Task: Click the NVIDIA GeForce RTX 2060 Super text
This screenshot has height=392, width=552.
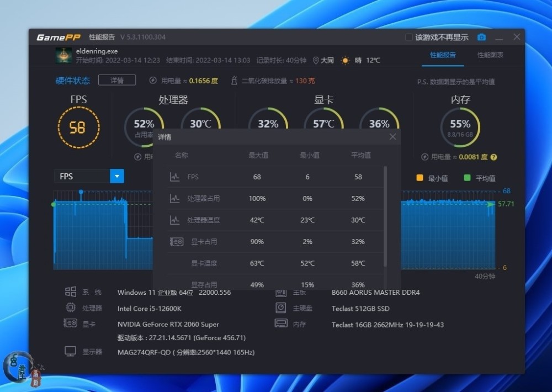Action: click(x=168, y=325)
